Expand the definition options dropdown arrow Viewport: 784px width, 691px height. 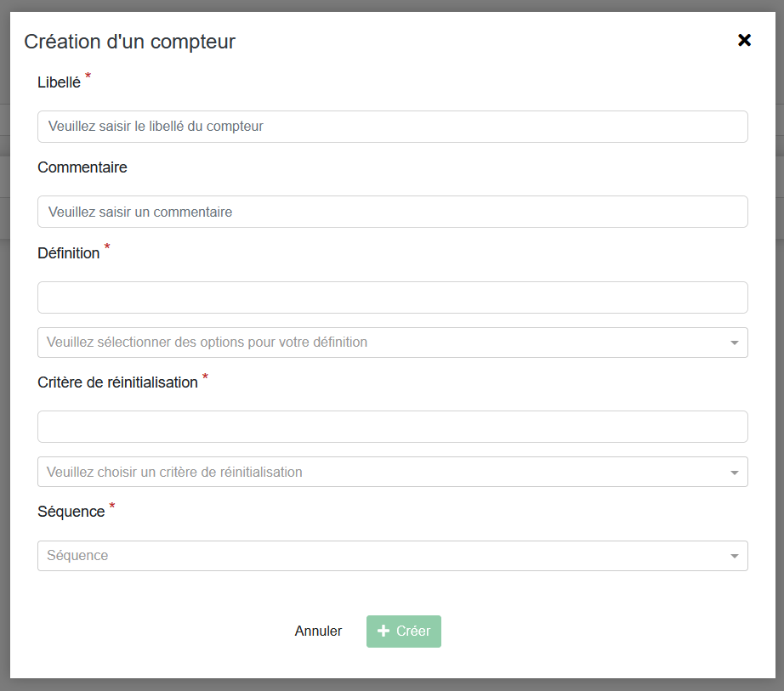pos(734,343)
